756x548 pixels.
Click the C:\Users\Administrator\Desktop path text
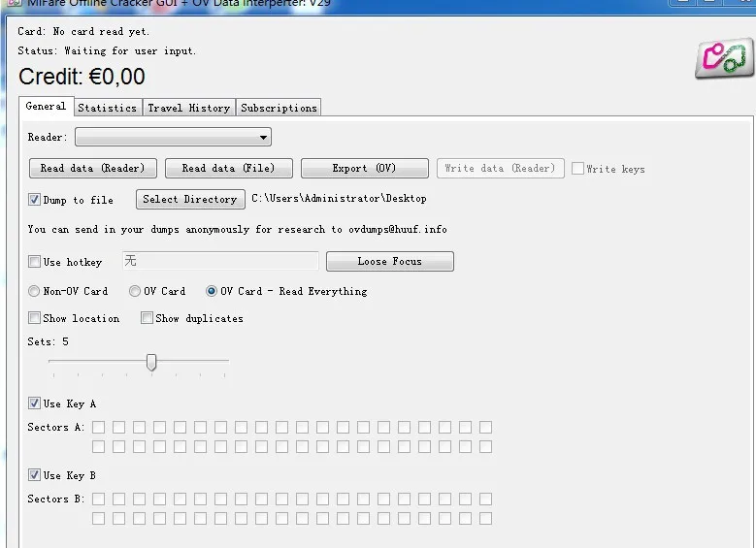coord(339,198)
